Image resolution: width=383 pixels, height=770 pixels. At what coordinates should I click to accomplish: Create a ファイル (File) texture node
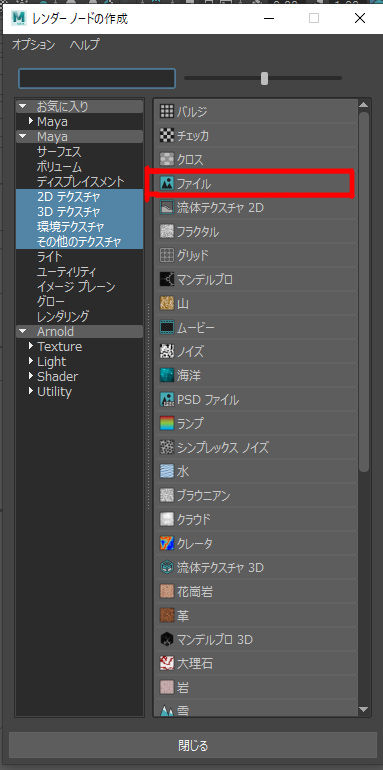(x=255, y=184)
